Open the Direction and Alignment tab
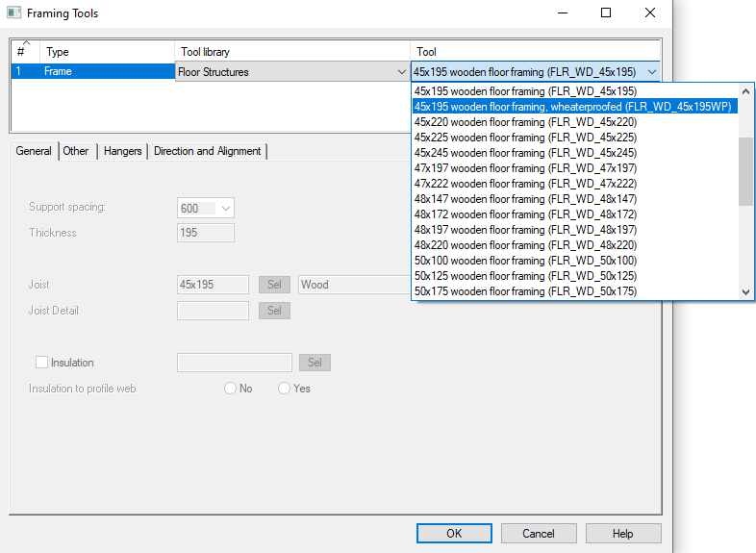Screen dimensions: 756x553 207,151
